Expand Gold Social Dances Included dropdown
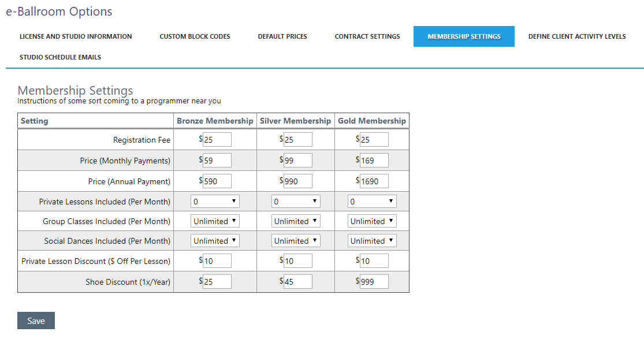 coord(372,241)
